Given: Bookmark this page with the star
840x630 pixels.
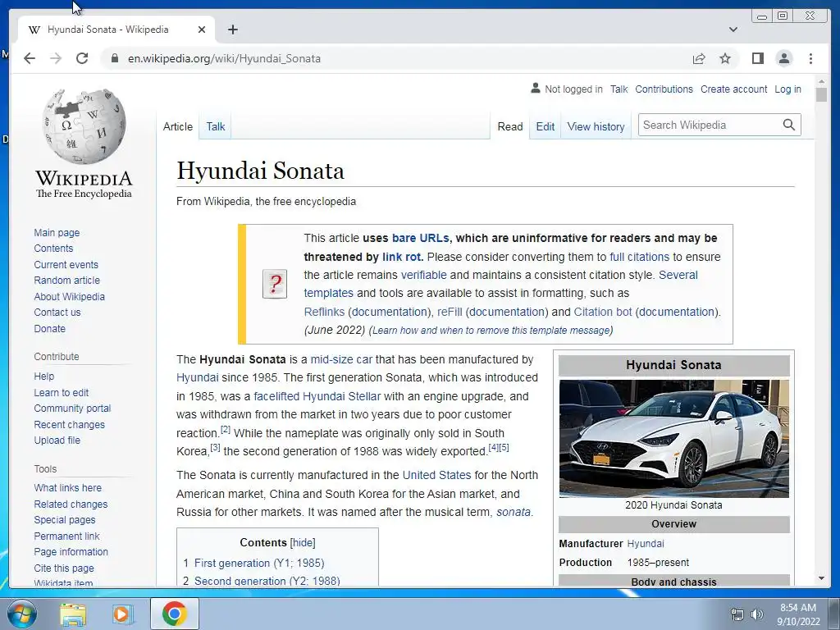Looking at the screenshot, I should 725,58.
